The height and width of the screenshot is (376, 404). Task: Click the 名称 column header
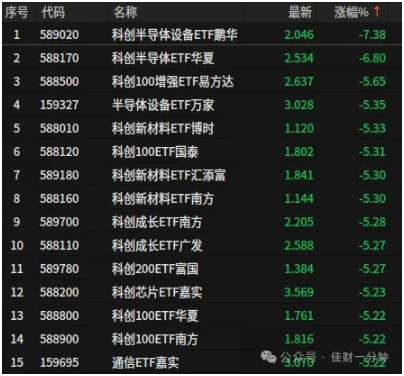click(125, 13)
